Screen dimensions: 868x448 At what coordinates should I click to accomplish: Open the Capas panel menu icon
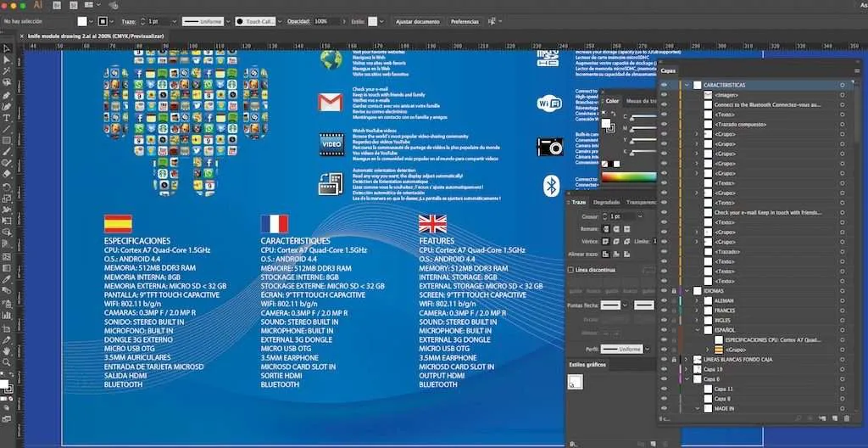tap(858, 71)
